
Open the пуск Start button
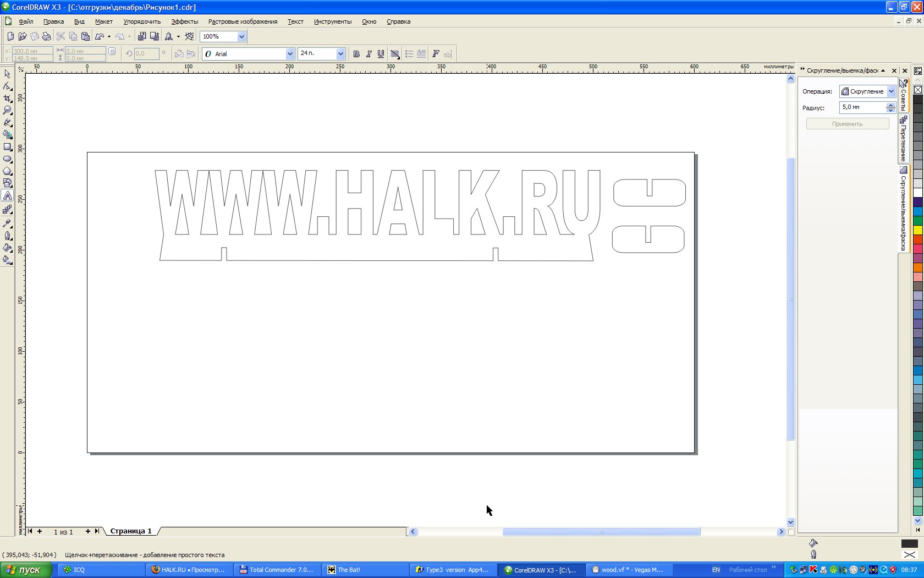[25, 570]
